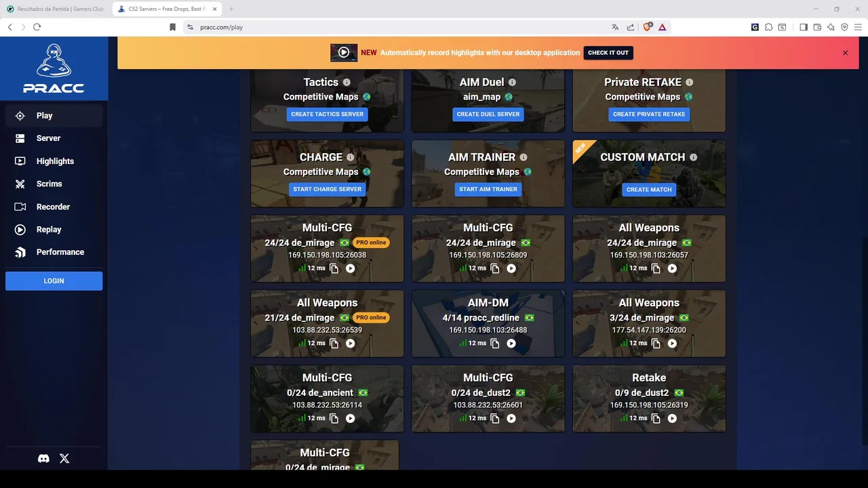Click CREATE MATCH button

(649, 190)
